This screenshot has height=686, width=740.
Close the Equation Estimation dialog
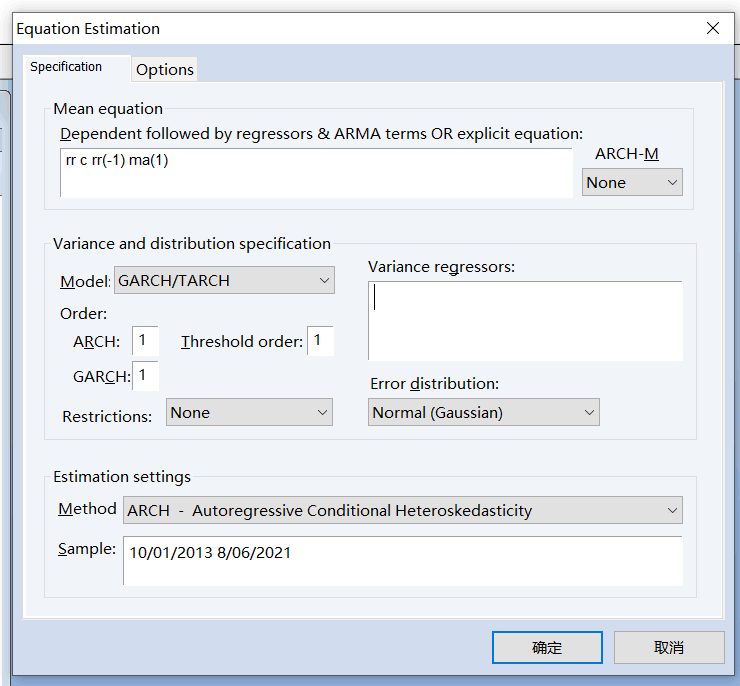click(713, 29)
